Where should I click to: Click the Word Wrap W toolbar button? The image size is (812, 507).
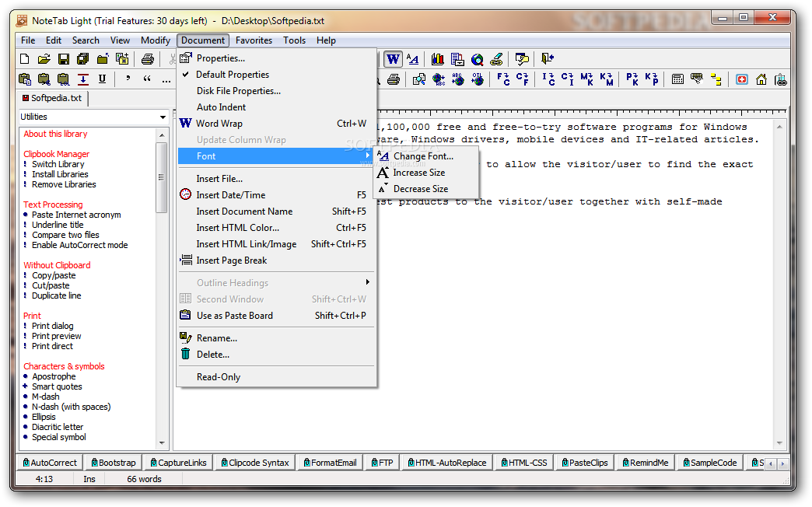coord(393,59)
